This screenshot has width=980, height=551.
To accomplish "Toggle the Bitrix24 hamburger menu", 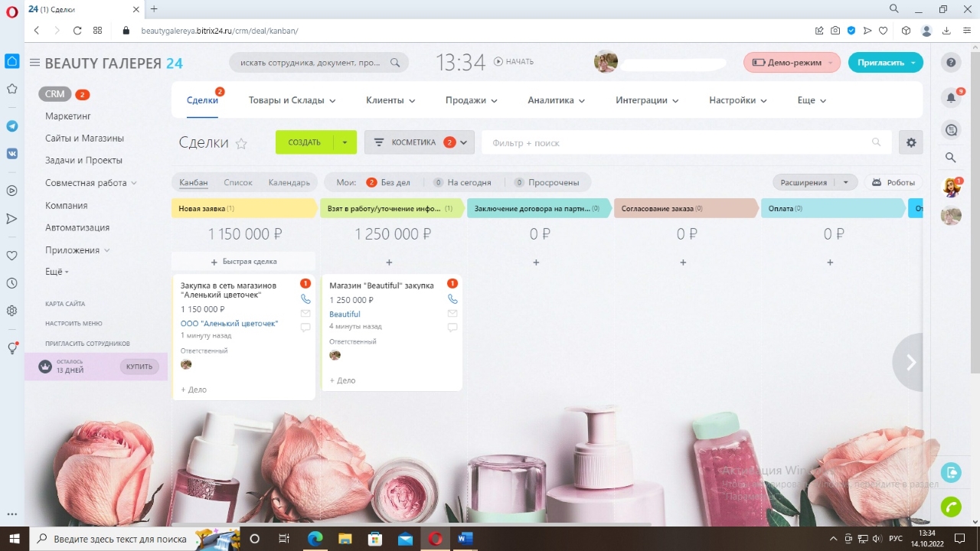I will [34, 63].
